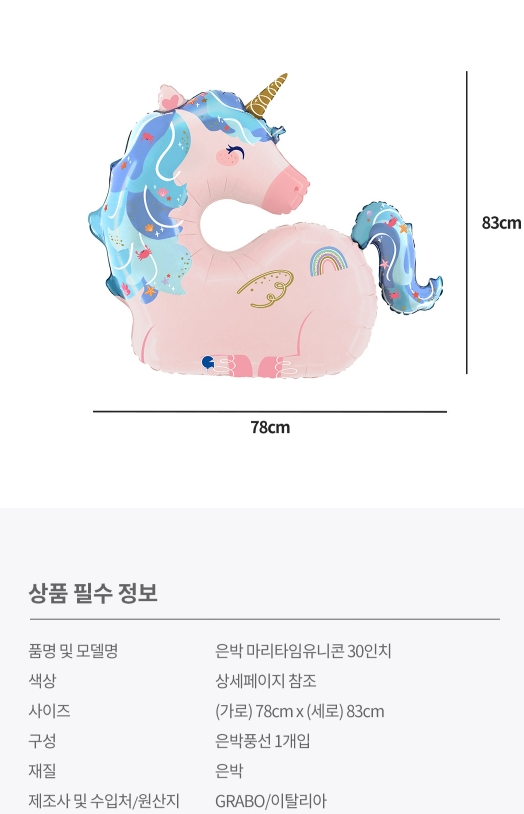Click the 재질 row label
The image size is (524, 814).
[42, 770]
